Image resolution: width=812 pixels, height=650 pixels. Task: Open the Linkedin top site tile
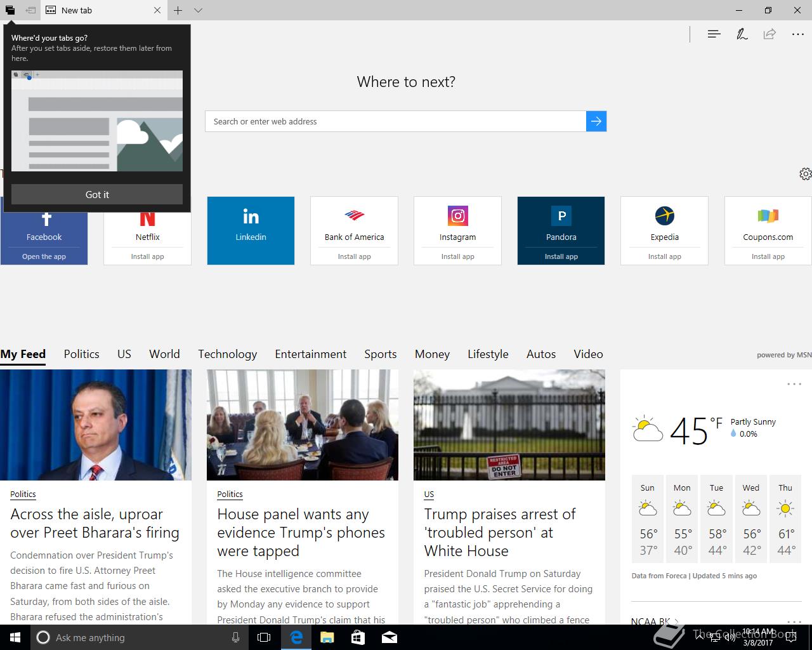(251, 230)
